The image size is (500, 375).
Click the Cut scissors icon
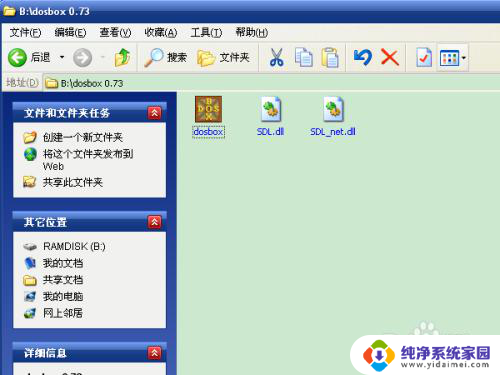(x=276, y=57)
